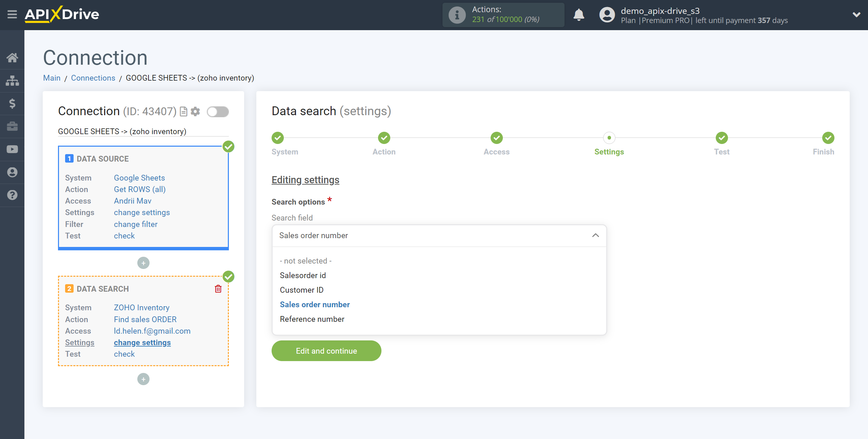Click the ApiX-Drive logo

(62, 14)
